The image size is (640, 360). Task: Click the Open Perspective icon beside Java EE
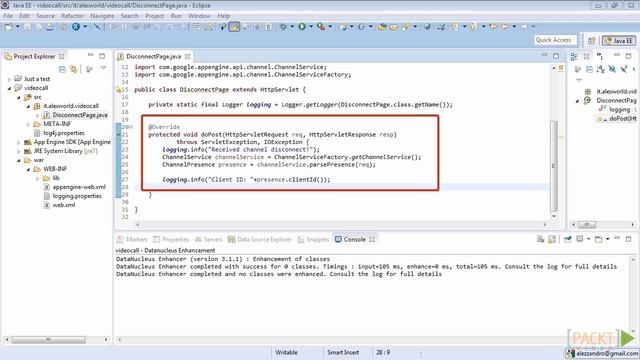[591, 40]
